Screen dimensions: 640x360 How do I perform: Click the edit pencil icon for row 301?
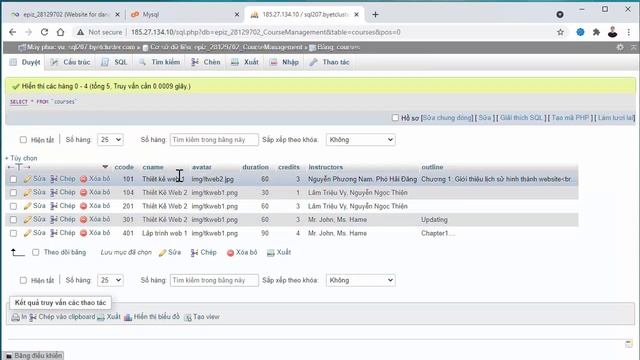coord(27,220)
